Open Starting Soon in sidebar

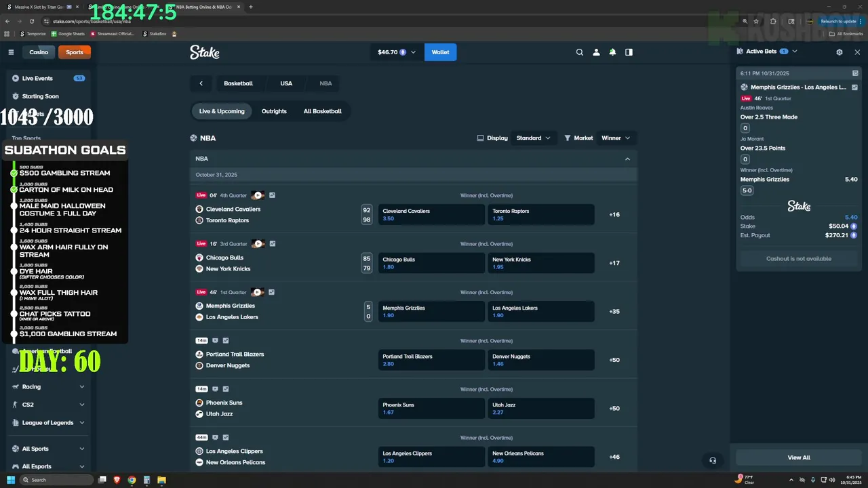point(40,96)
